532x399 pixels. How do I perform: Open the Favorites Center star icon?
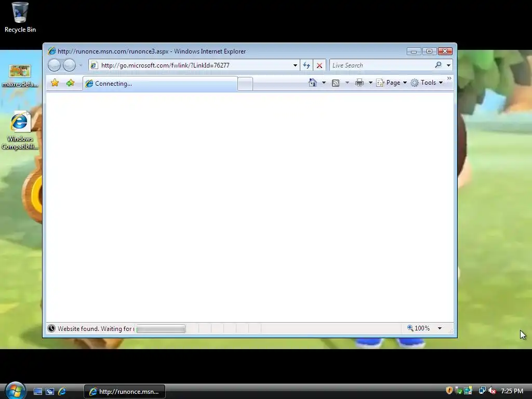point(55,83)
